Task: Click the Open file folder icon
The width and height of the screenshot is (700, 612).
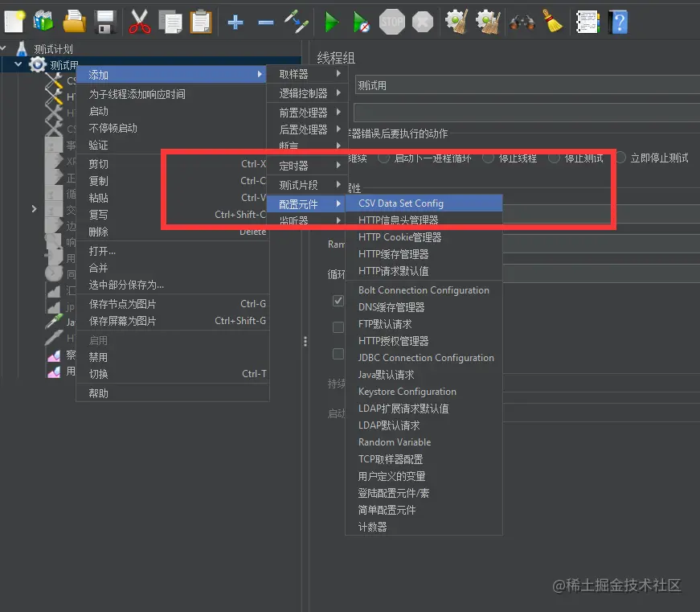Action: click(x=74, y=22)
